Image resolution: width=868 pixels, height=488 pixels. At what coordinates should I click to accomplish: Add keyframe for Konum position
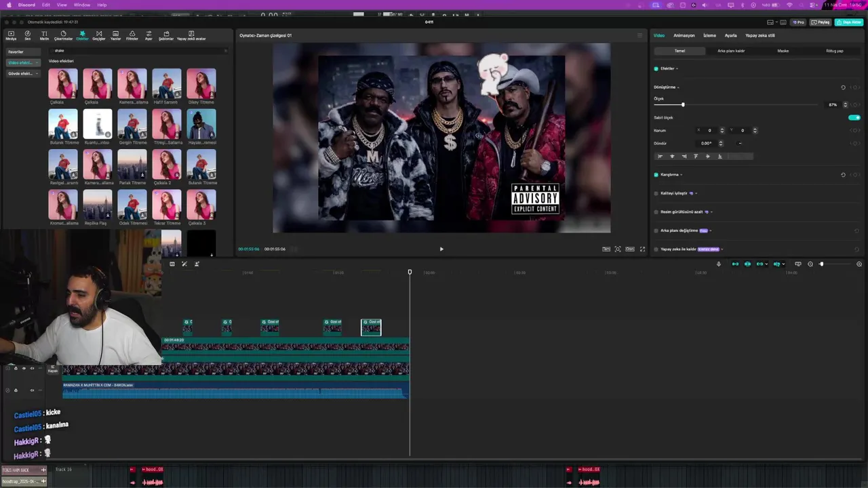[x=856, y=130]
